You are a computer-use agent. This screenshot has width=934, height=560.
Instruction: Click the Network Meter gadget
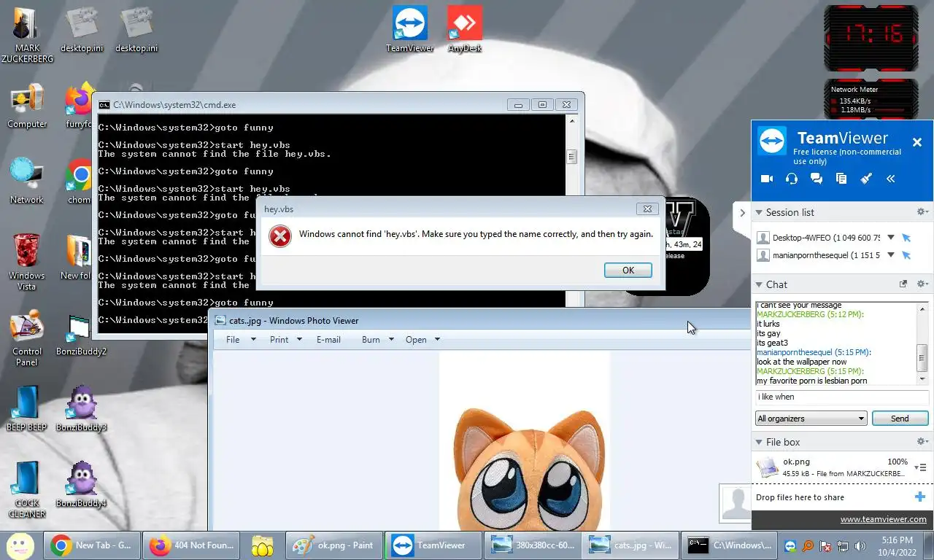pos(871,100)
